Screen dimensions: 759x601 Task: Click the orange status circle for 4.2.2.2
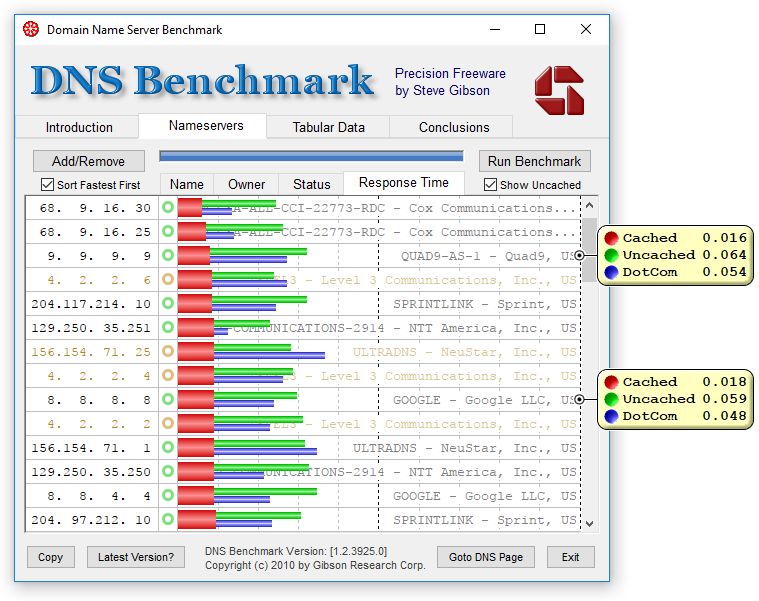click(x=168, y=423)
